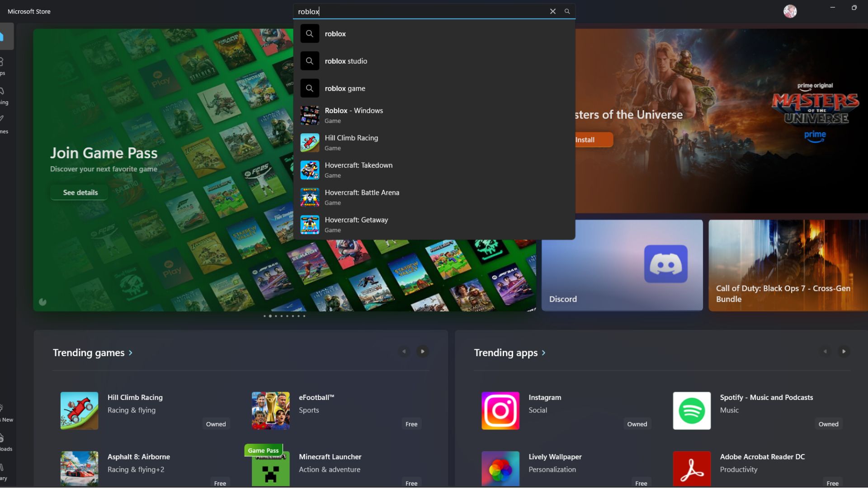The image size is (868, 488).
Task: Click Install on Masters of the Universe
Action: click(x=593, y=140)
